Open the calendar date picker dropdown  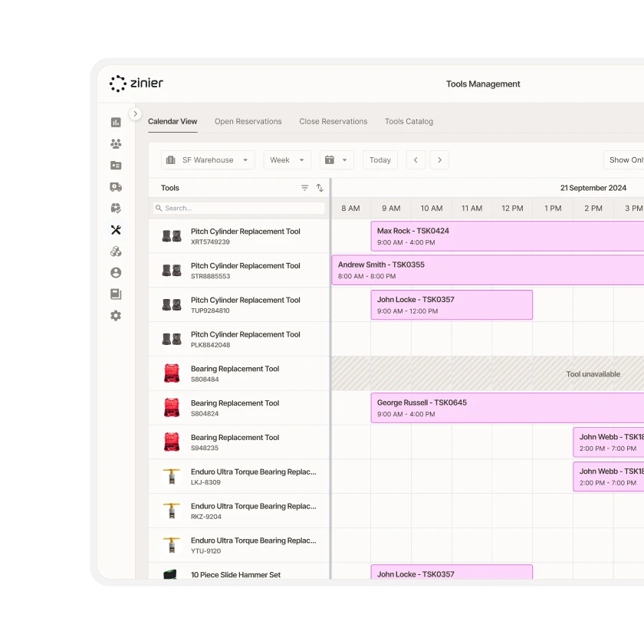336,159
